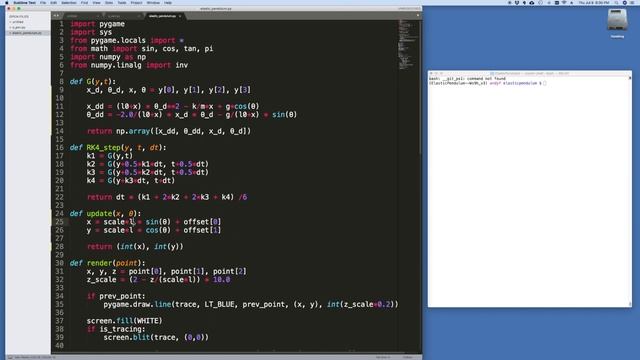Click 'def update(x, θ):' definition
The image size is (640, 360).
[x=105, y=213]
